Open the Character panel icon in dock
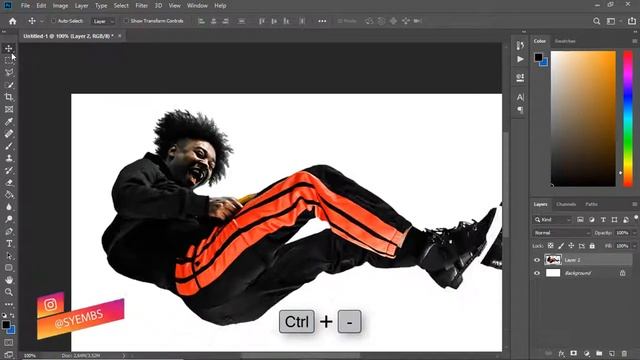Screen dimensions: 640x360 coord(520,97)
